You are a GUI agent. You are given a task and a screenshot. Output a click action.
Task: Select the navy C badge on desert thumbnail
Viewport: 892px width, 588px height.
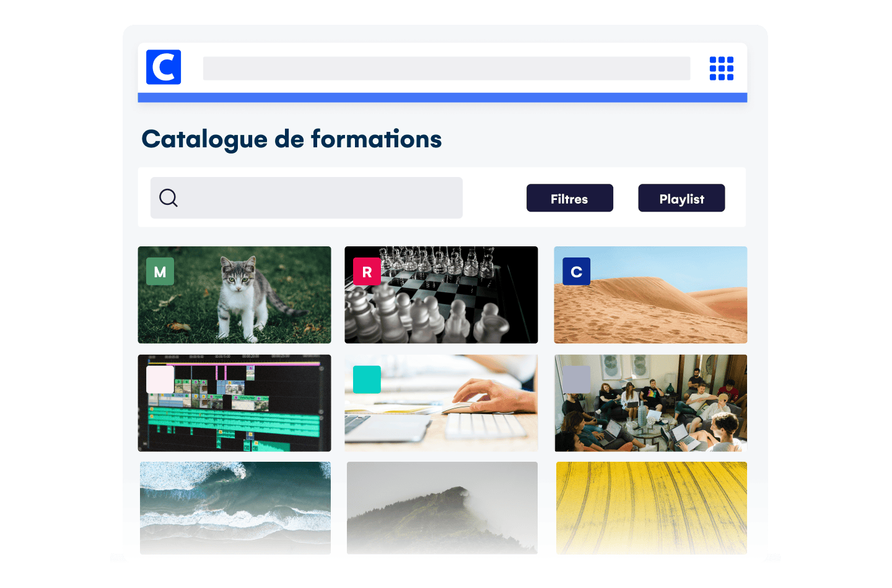[x=576, y=271]
